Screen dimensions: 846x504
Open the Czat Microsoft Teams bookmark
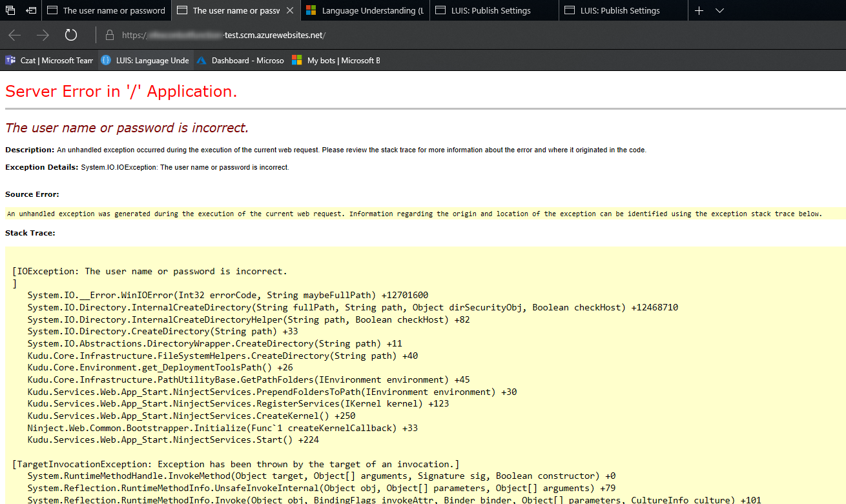click(x=48, y=60)
